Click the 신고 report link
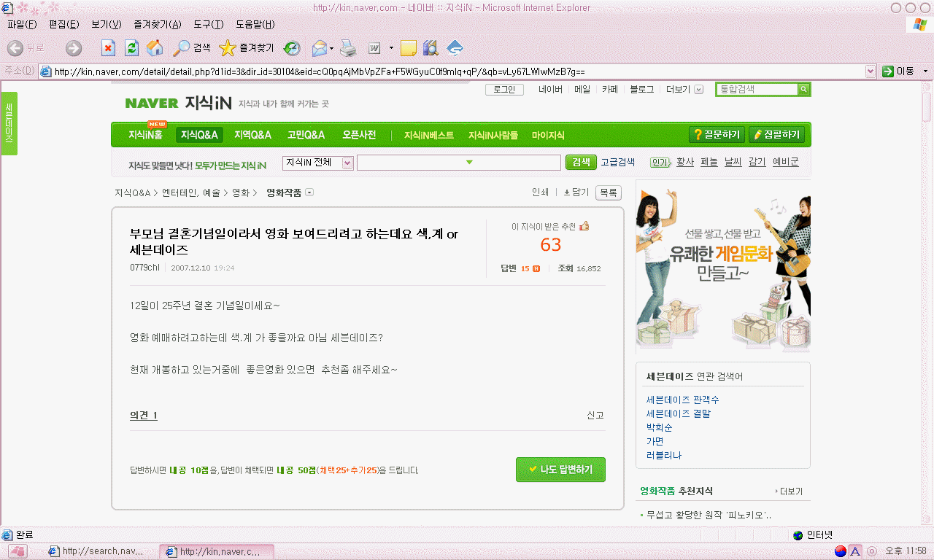Screen dimensions: 934x560 [x=595, y=415]
